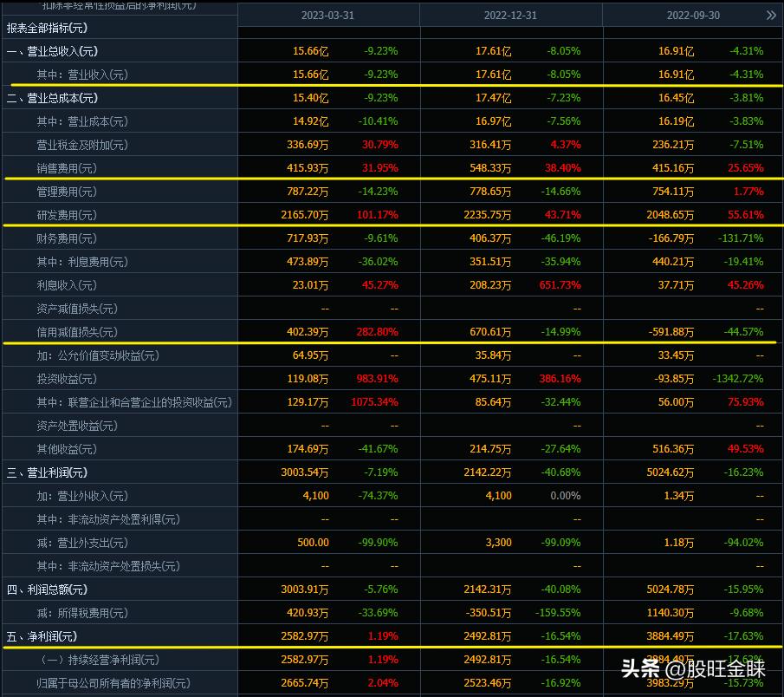
Task: Click the 2492.81万 value in the 五、净利润 row
Action: point(488,636)
